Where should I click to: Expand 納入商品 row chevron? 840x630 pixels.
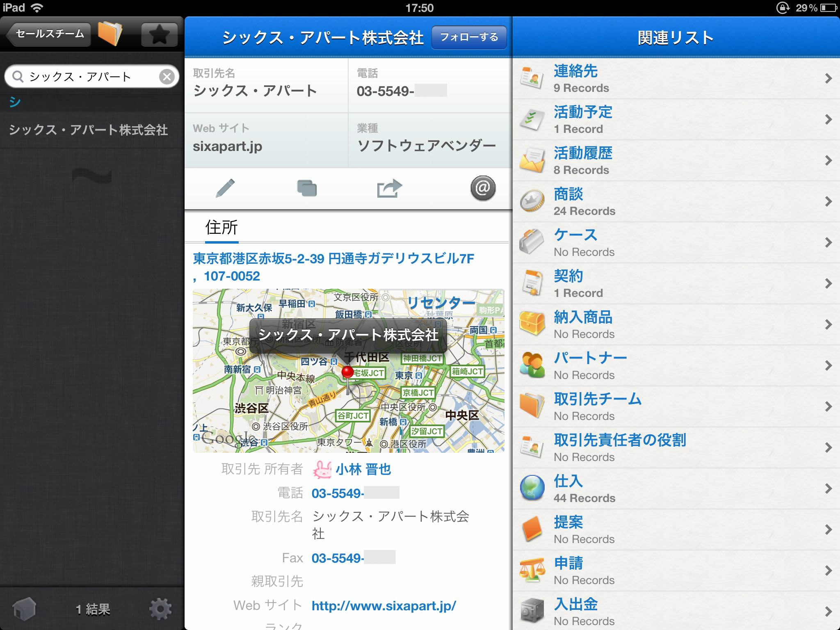point(829,324)
